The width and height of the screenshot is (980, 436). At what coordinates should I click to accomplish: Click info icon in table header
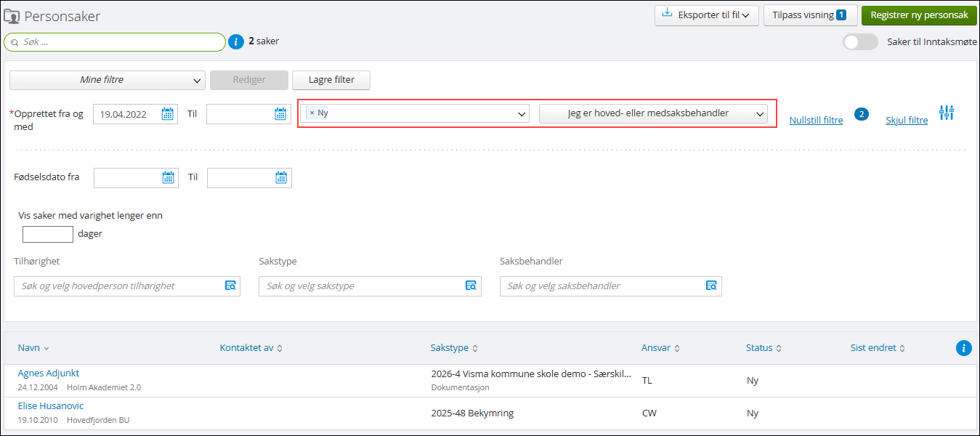(963, 348)
